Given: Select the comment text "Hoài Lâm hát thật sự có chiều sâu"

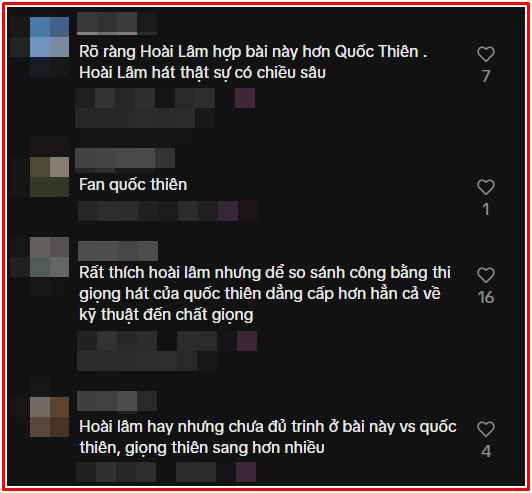Looking at the screenshot, I should [203, 73].
